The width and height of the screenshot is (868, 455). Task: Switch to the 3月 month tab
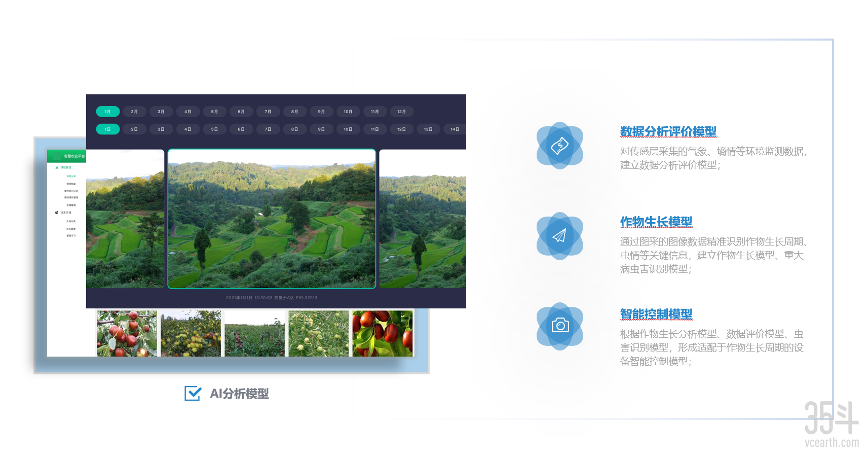161,112
